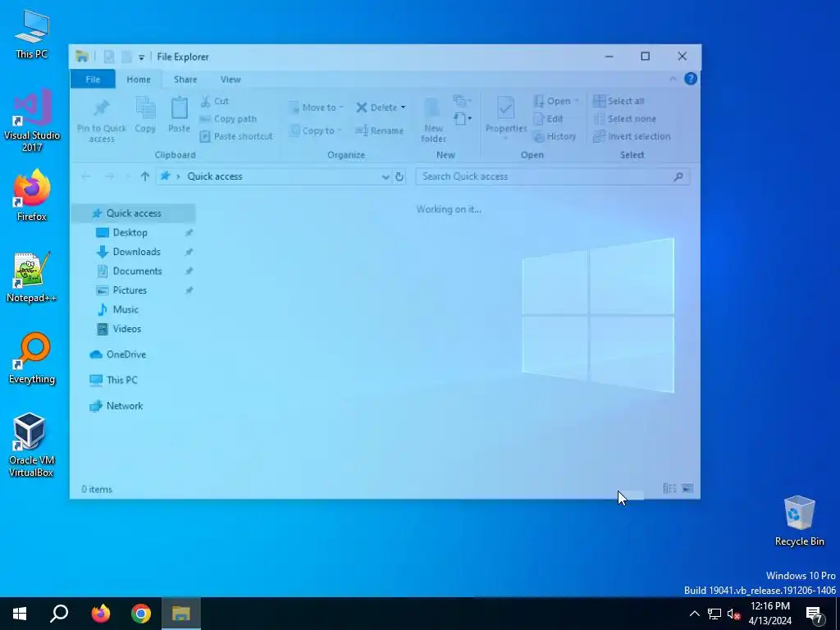This screenshot has height=630, width=840.
Task: Click the Rename ribbon command
Action: 380,130
